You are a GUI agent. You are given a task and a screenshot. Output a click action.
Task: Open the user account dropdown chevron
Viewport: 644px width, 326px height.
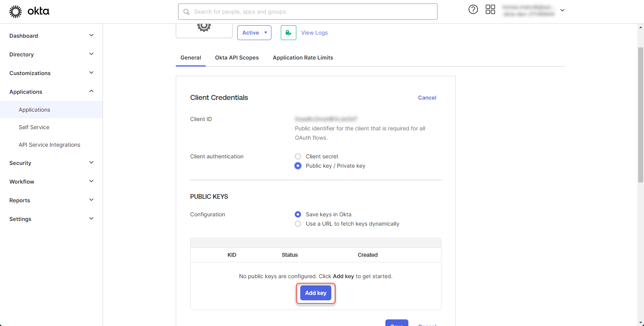pyautogui.click(x=562, y=11)
